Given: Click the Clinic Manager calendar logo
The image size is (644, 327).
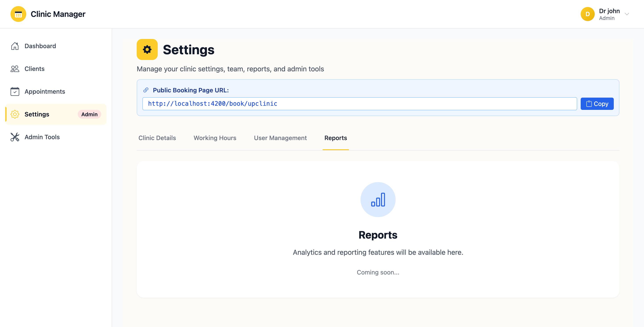Looking at the screenshot, I should pos(18,14).
